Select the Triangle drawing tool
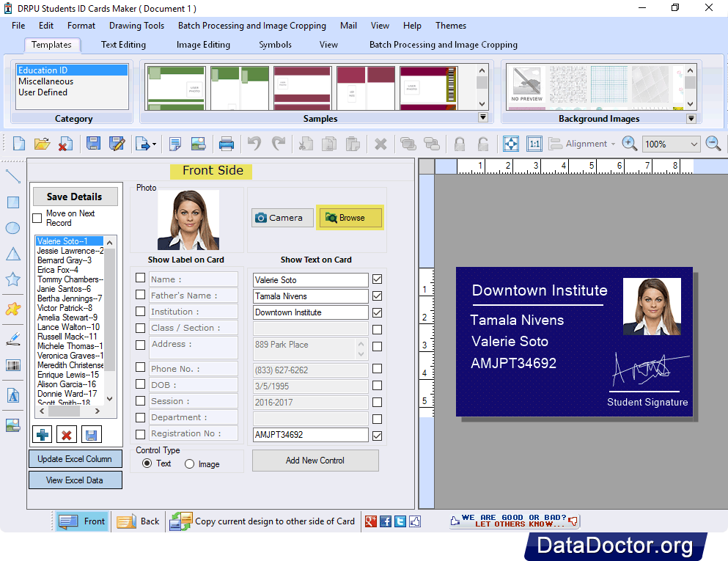 pos(13,254)
